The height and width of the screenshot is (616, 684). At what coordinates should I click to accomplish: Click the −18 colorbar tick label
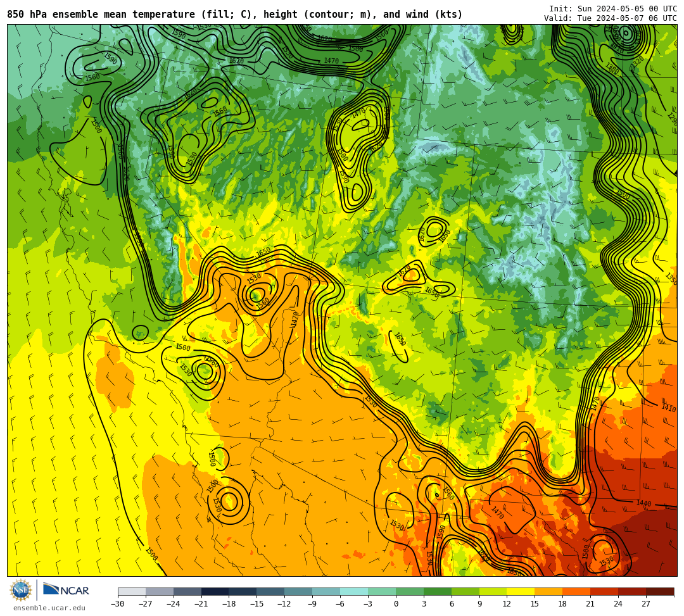pos(229,604)
